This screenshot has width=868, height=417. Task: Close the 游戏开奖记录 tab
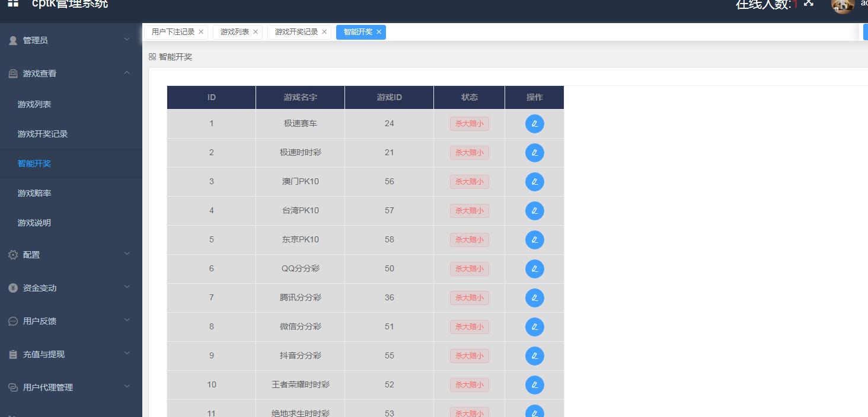(x=324, y=32)
